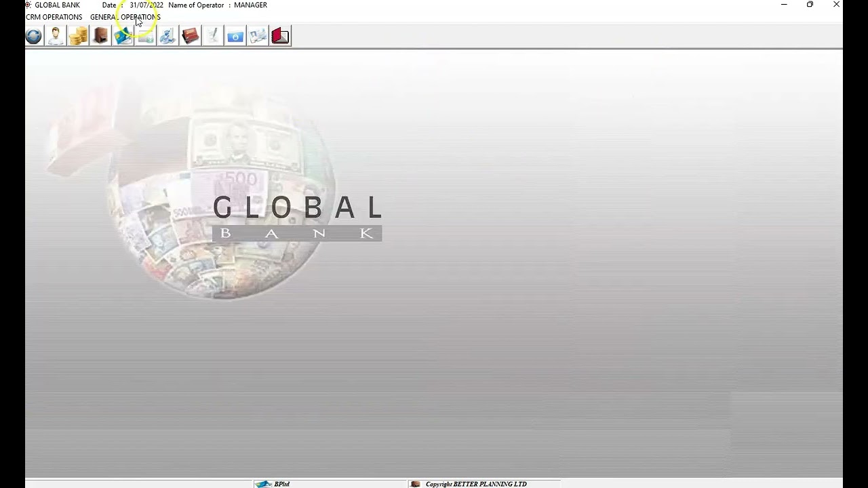Image resolution: width=868 pixels, height=488 pixels.
Task: Click the ID cards toolbar icon
Action: click(x=258, y=36)
